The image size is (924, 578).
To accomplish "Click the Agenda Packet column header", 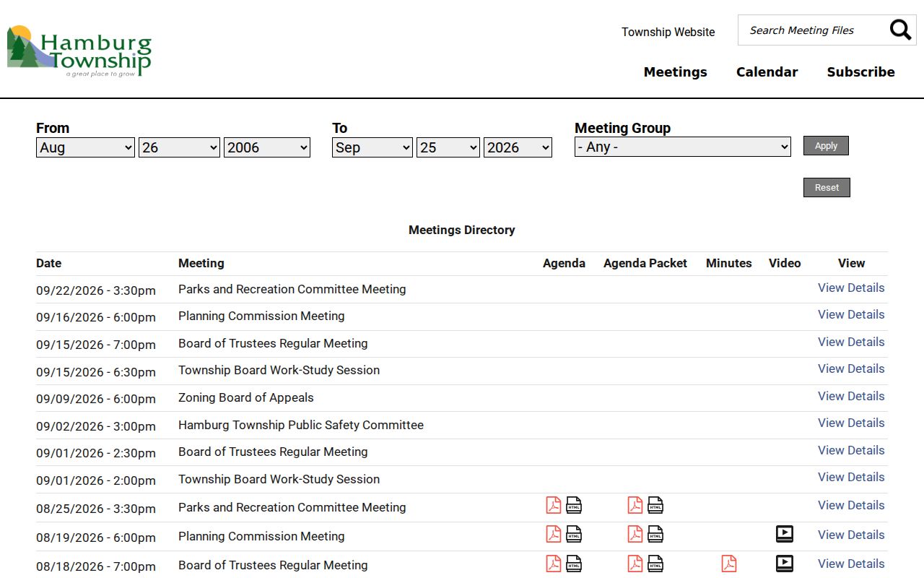I will coord(645,263).
